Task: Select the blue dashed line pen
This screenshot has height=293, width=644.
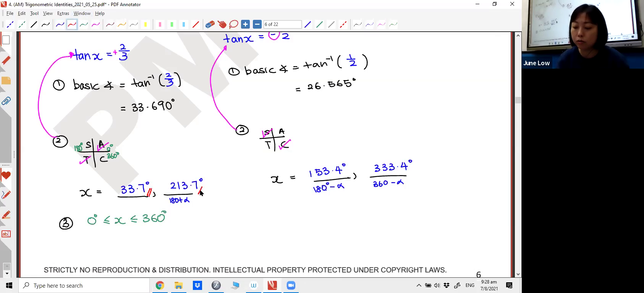Action: pos(10,24)
